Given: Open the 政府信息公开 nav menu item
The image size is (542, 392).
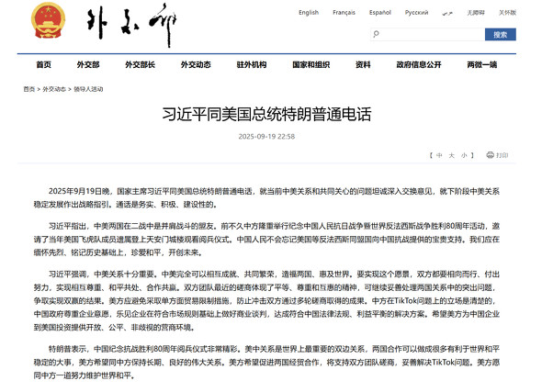Looking at the screenshot, I should [x=419, y=64].
